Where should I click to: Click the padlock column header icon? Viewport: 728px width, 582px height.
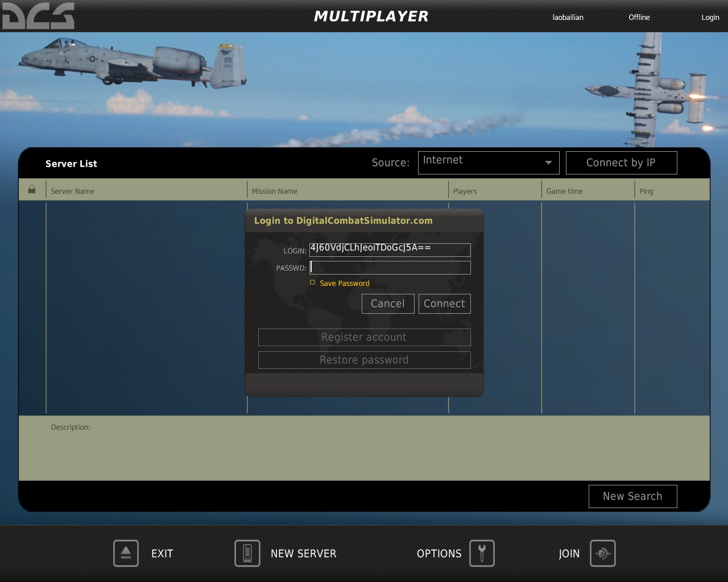point(32,189)
